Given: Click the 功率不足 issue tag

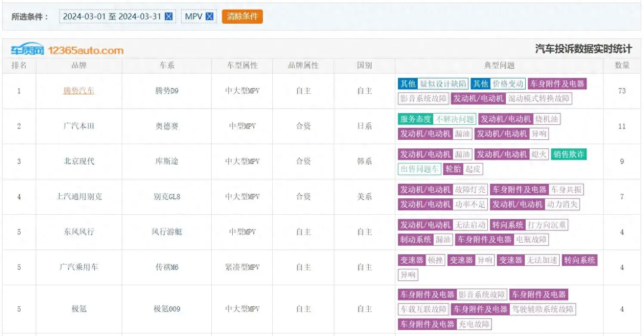Looking at the screenshot, I should (x=470, y=204).
